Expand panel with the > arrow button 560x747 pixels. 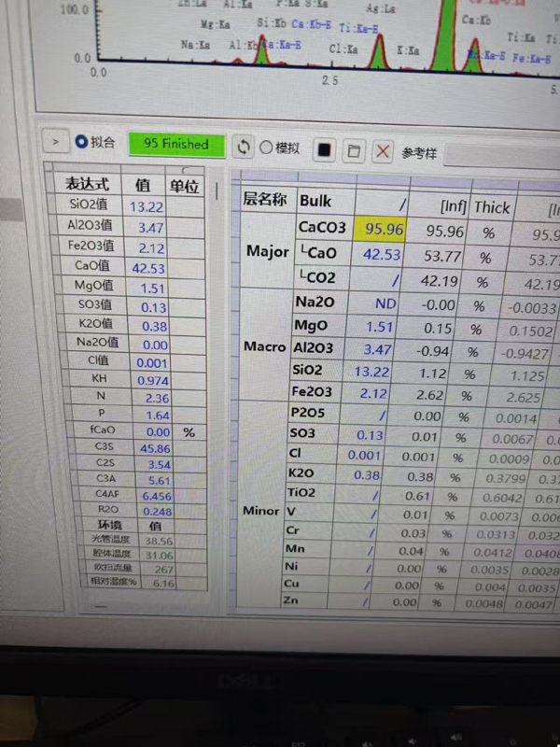(55, 142)
